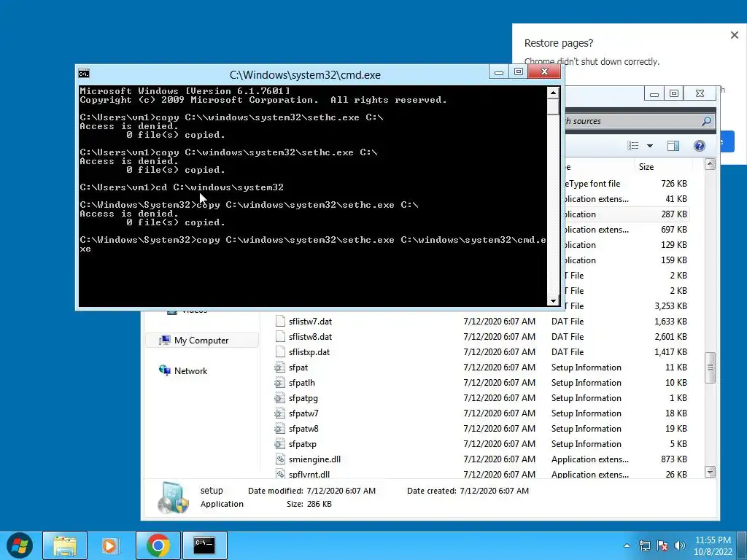Close the Restore pages Chrome popup
This screenshot has width=747, height=560.
(x=734, y=35)
